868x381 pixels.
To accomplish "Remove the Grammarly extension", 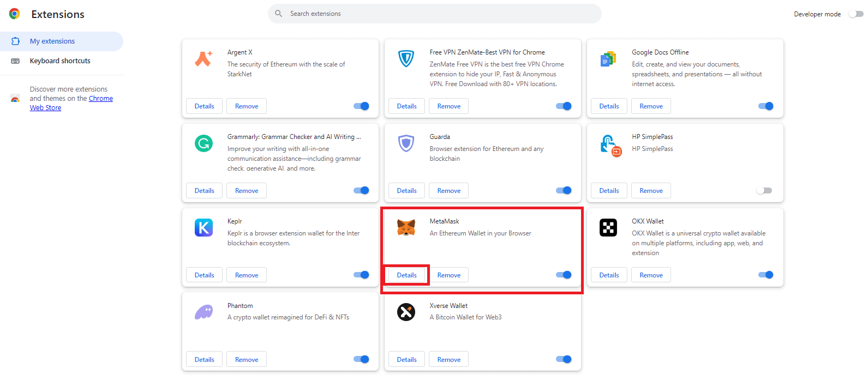I will (x=247, y=191).
